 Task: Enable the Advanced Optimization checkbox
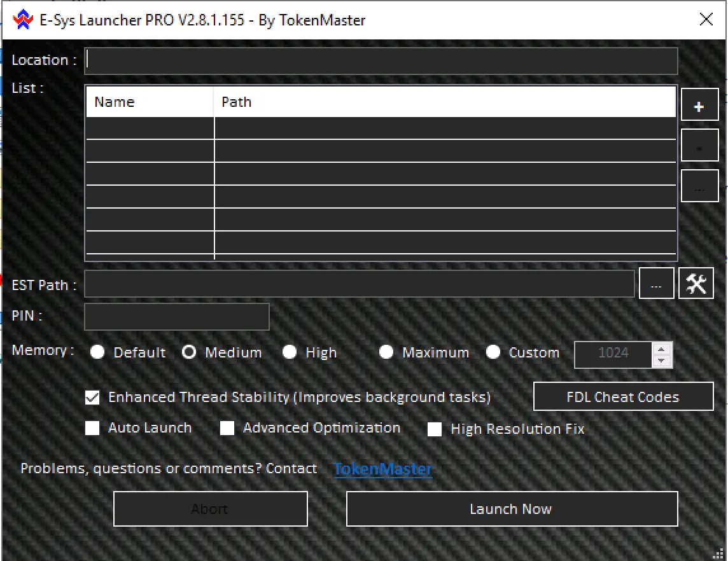pyautogui.click(x=227, y=428)
